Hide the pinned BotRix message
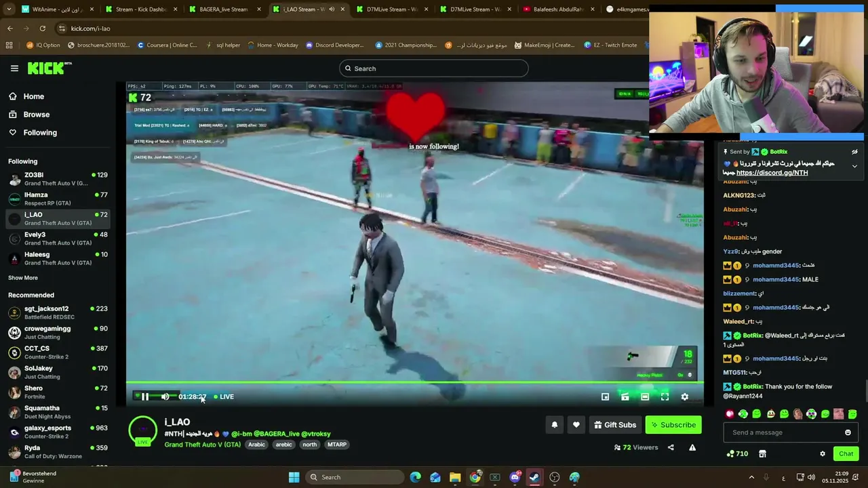Viewport: 868px width, 488px height. pyautogui.click(x=854, y=152)
